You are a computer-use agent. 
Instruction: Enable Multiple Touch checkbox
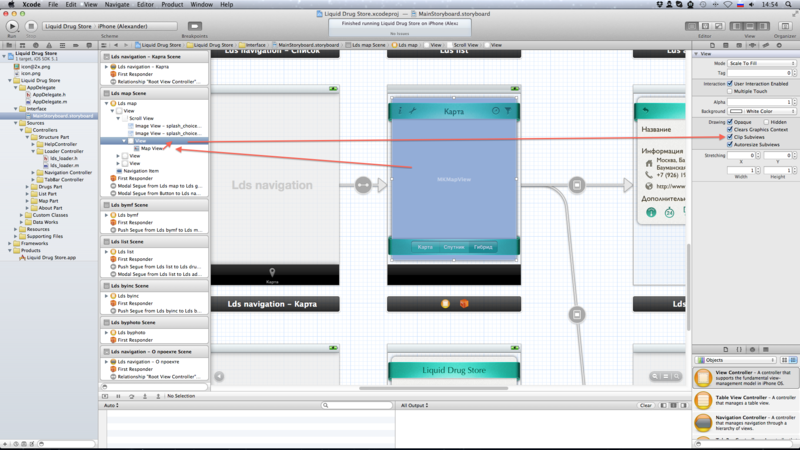coord(730,91)
